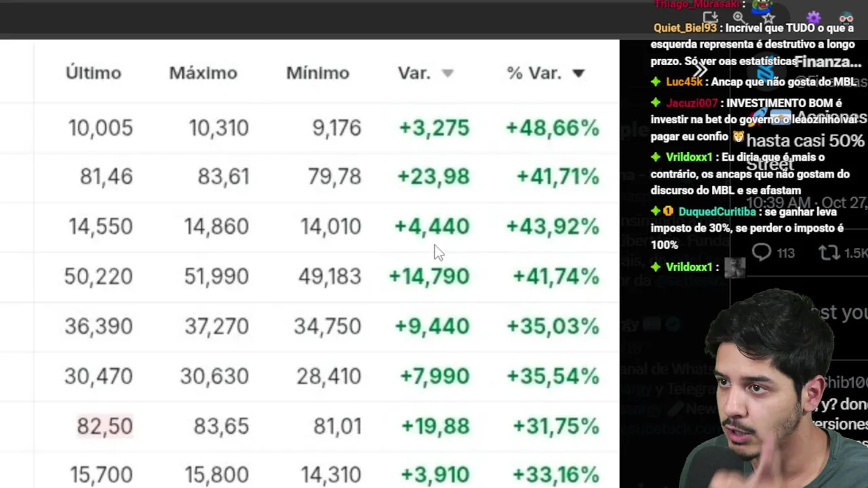Toggle the % Var. sort arrow
The image size is (868, 488).
coord(578,73)
